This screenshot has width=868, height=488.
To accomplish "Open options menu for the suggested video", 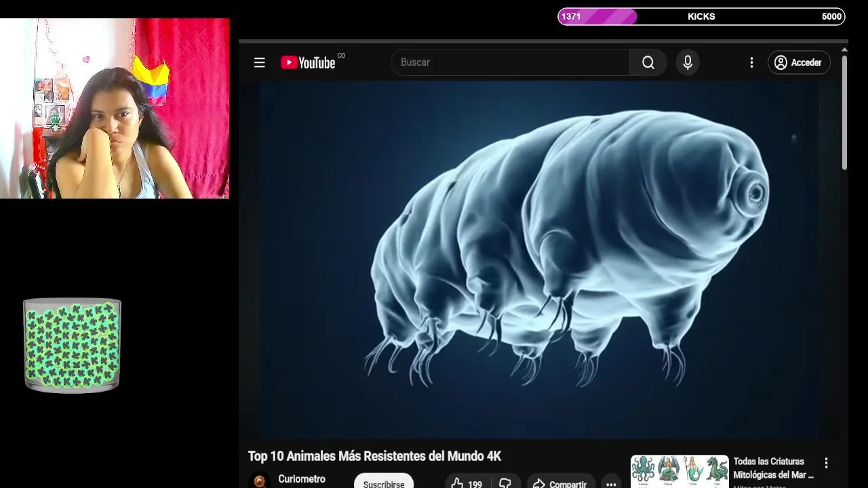I will [x=826, y=463].
